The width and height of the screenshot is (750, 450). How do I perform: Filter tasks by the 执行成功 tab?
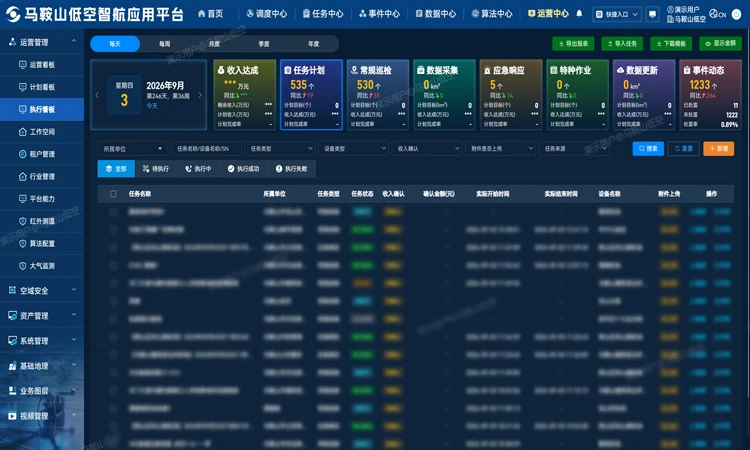tap(243, 169)
